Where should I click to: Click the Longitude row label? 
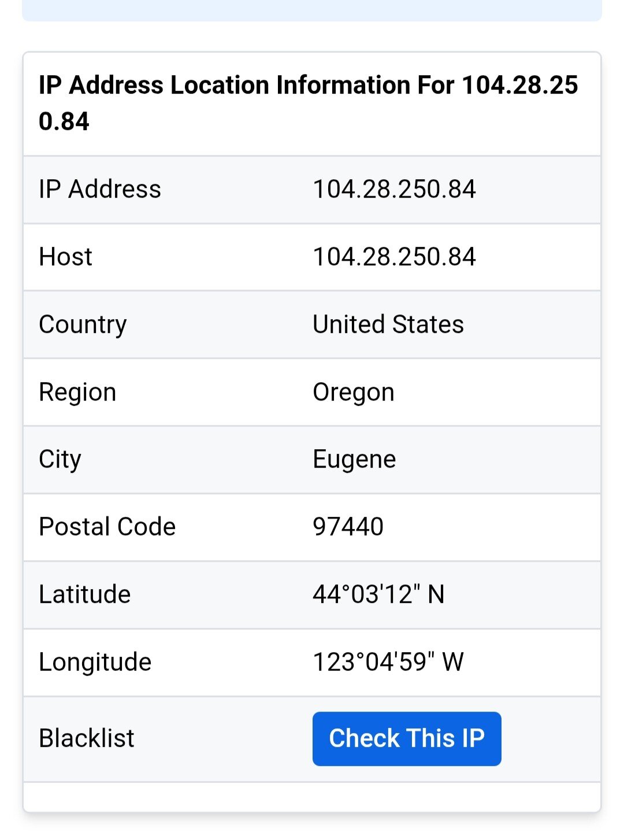click(95, 662)
